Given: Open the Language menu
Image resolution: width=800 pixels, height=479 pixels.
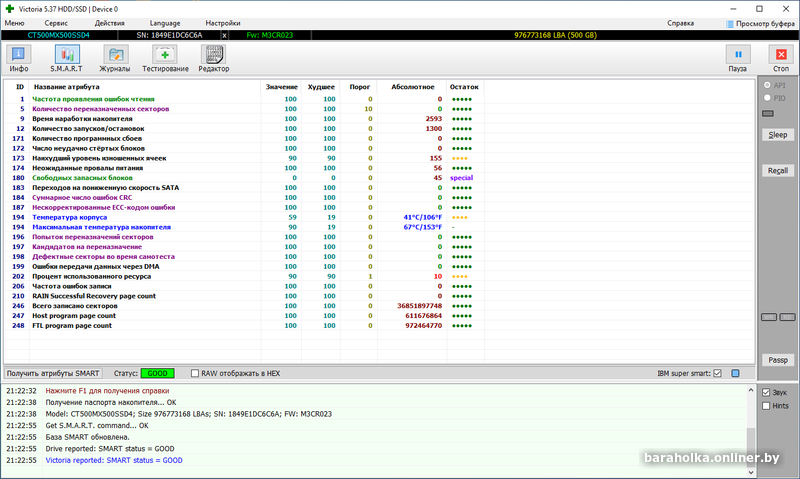Looking at the screenshot, I should [x=166, y=22].
